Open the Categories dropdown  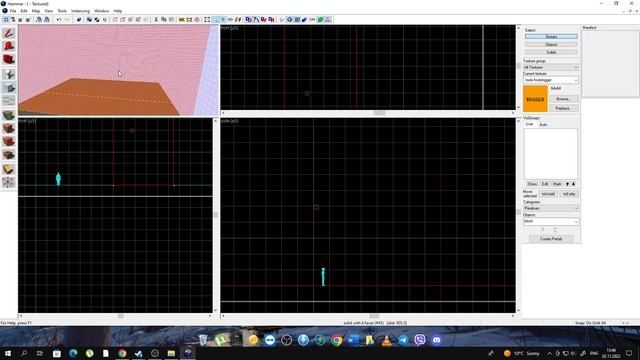tap(551, 208)
